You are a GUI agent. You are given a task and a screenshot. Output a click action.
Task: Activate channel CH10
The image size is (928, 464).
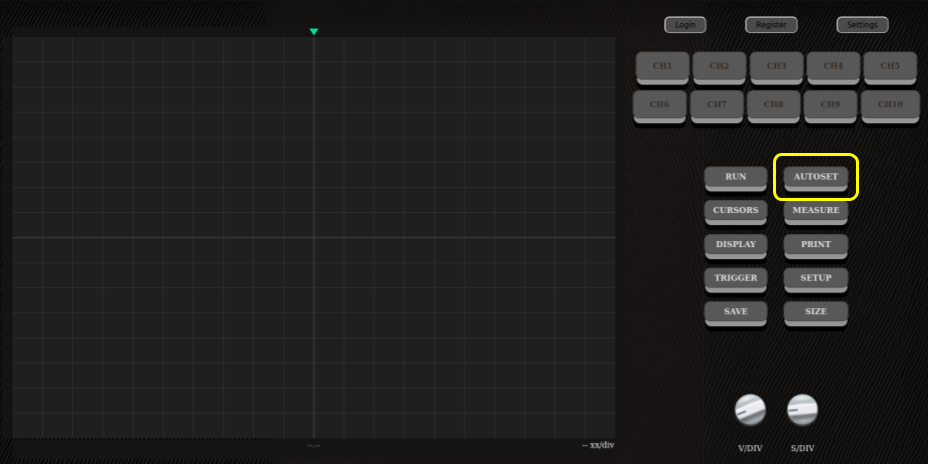coord(890,106)
